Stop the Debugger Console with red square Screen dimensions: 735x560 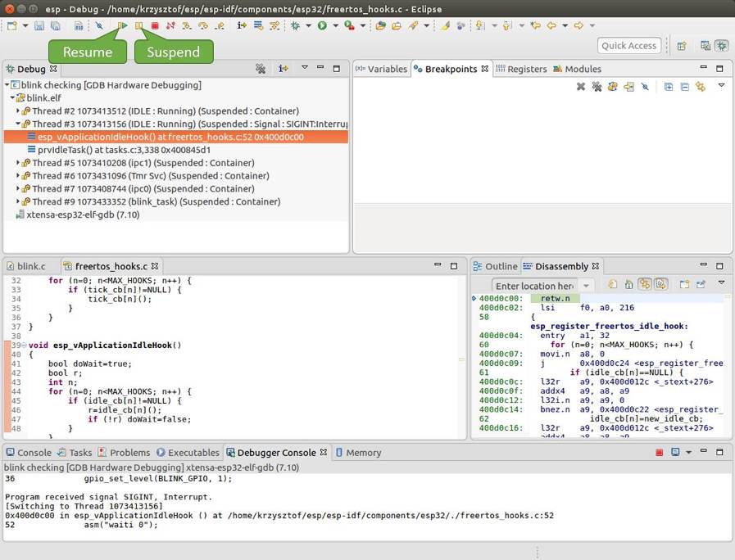tap(659, 453)
